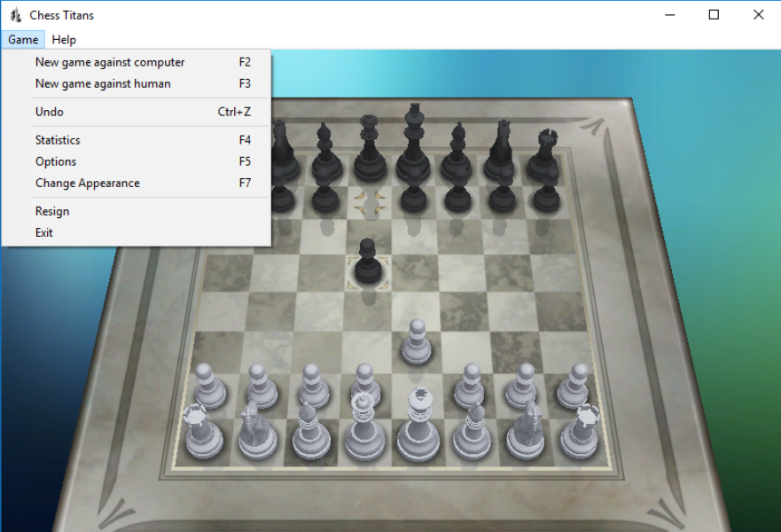Click the black pawn on g7
The image size is (781, 532).
click(x=502, y=192)
